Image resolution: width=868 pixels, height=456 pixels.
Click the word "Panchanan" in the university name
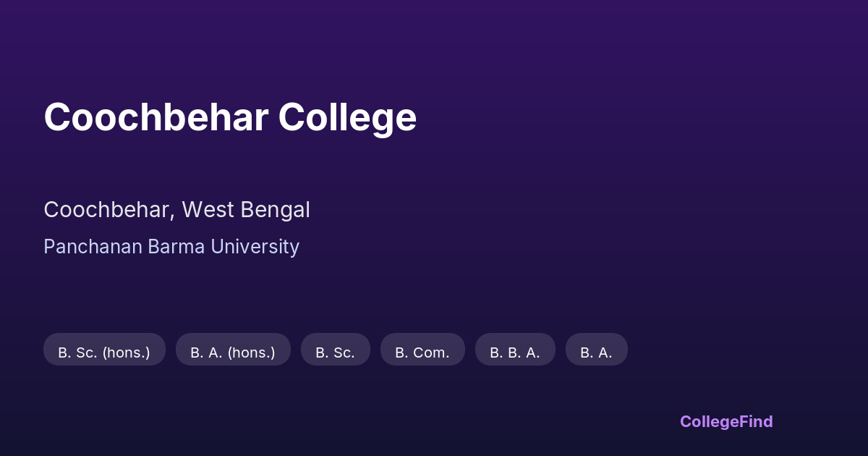click(93, 247)
